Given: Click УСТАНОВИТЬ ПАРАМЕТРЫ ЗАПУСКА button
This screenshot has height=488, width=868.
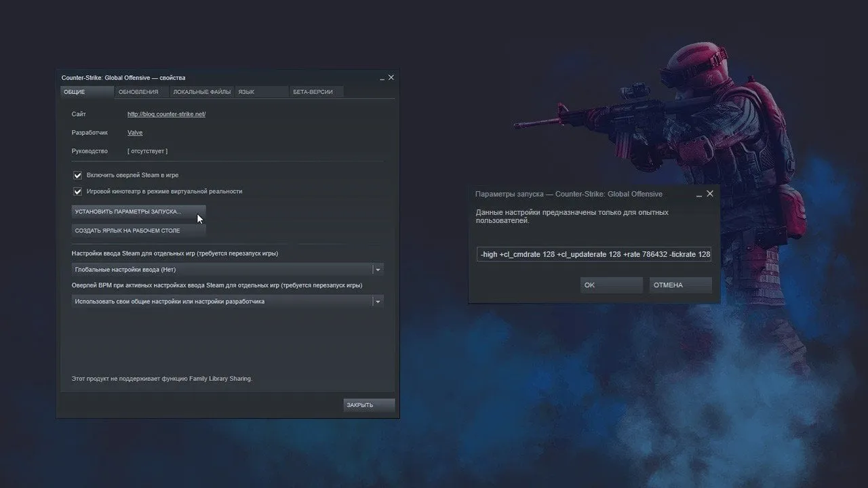Looking at the screenshot, I should [138, 211].
